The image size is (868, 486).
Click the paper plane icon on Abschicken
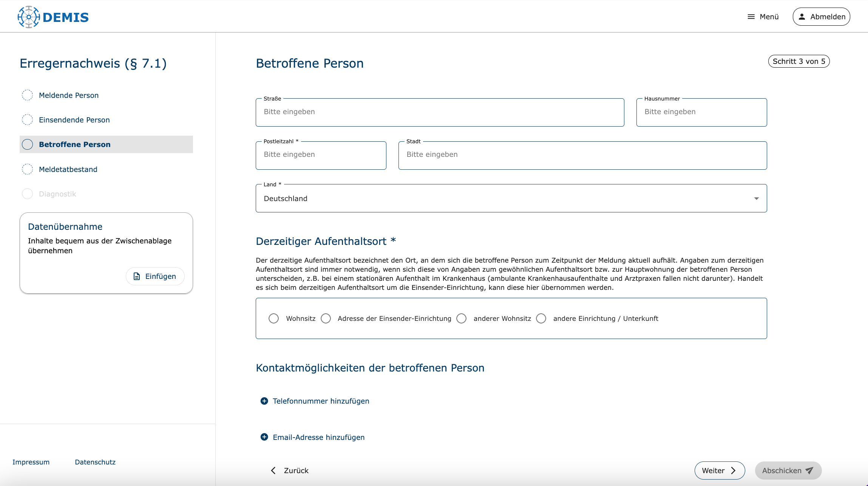(x=809, y=471)
